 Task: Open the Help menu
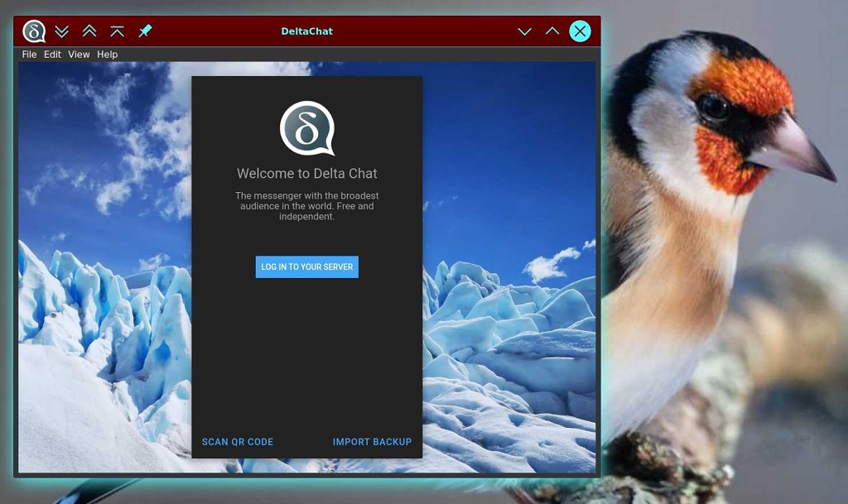click(x=107, y=54)
